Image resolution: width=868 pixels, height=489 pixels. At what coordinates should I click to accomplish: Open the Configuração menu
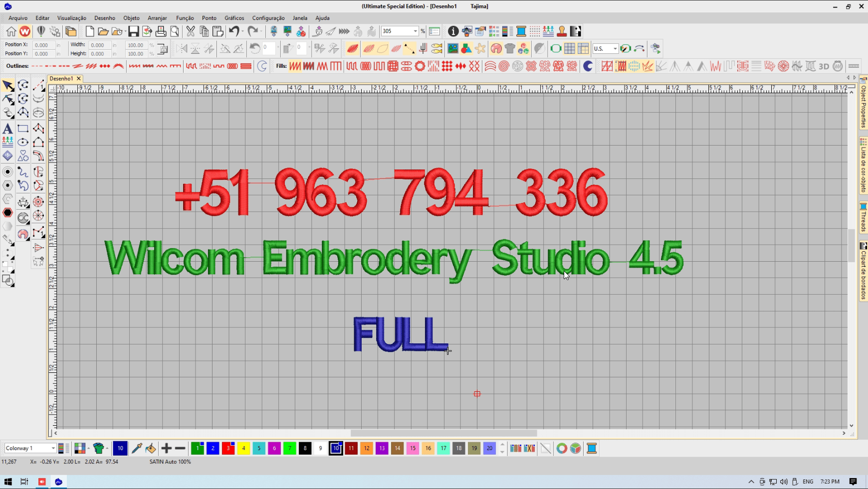(x=268, y=18)
